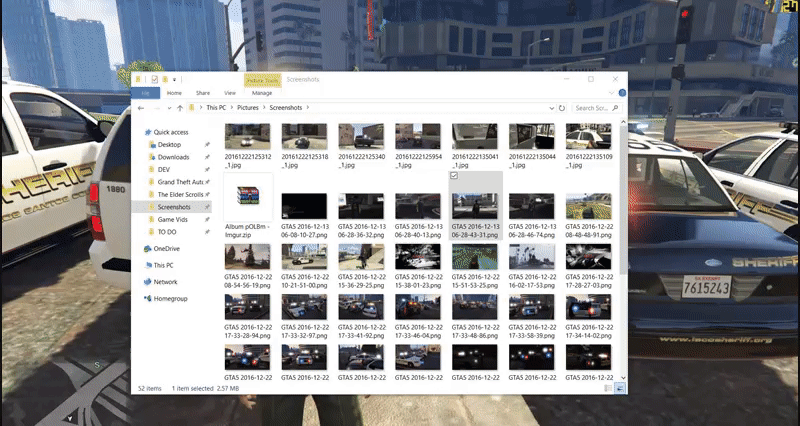Click the Properties quick access toolbar icon
Image resolution: width=800 pixels, height=426 pixels.
tap(155, 80)
